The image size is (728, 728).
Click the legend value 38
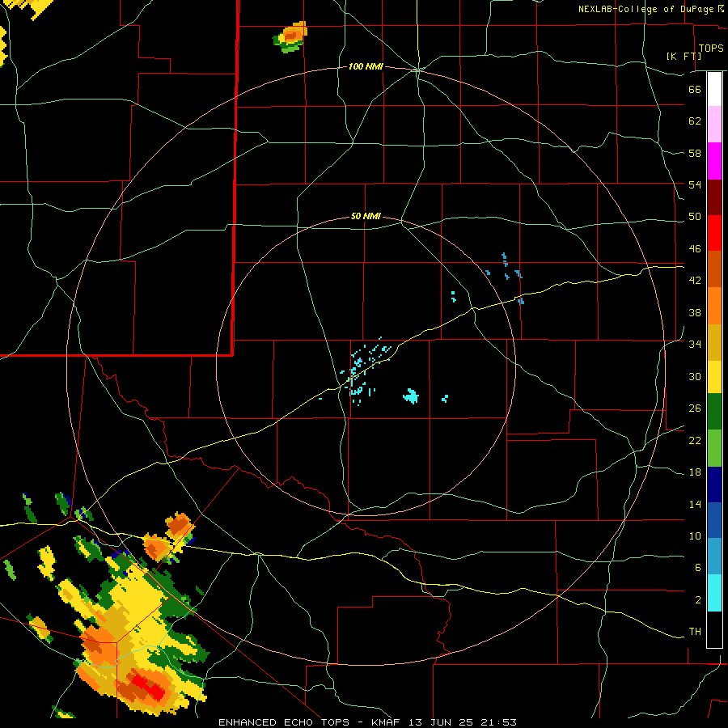[x=695, y=313]
